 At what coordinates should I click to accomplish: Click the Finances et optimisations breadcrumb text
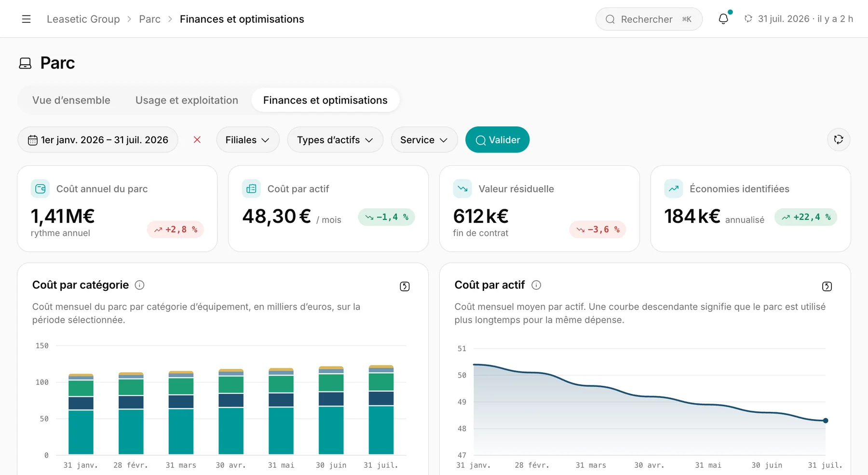click(242, 19)
